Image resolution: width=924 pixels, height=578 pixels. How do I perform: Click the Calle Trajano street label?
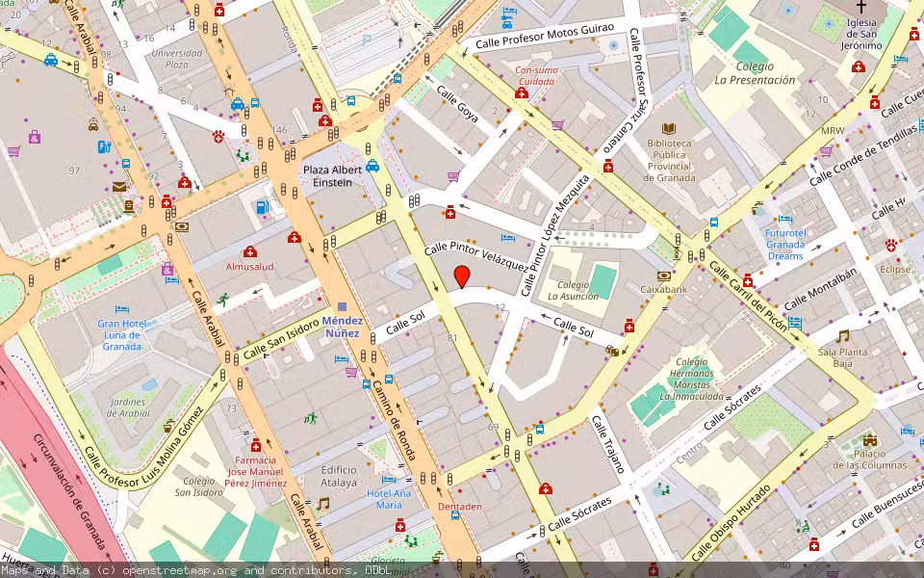tap(608, 445)
